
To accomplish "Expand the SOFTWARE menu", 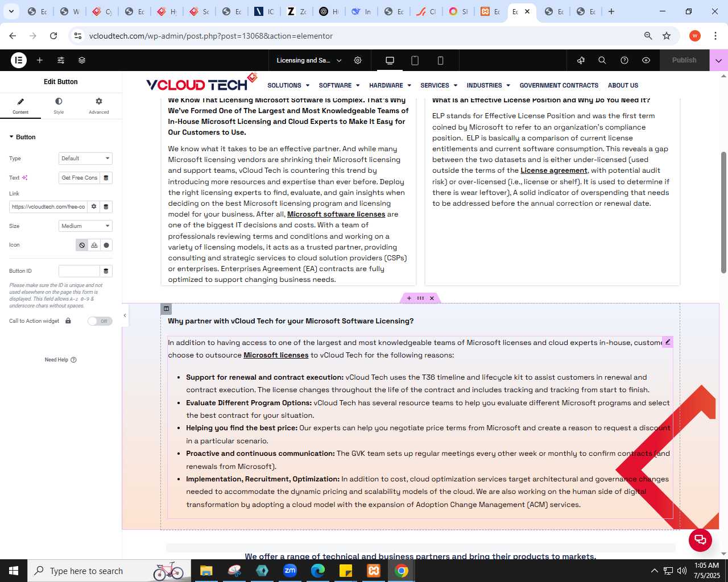I will coord(339,85).
